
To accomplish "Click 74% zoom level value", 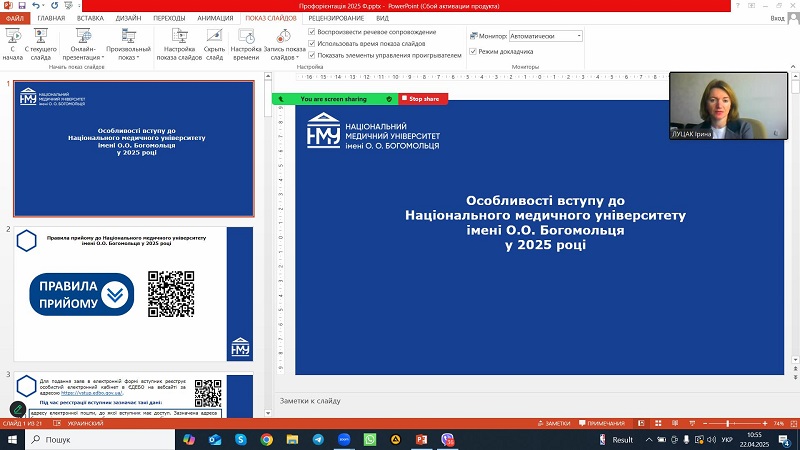I will (779, 423).
